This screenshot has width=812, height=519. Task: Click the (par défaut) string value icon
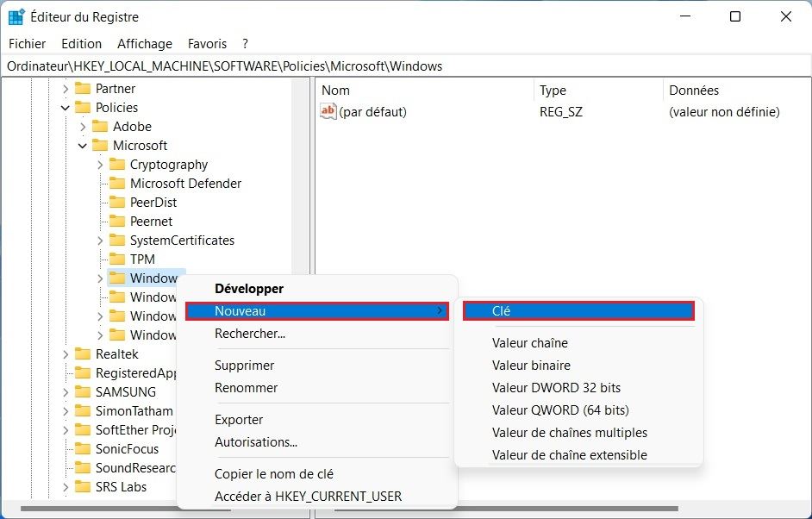pyautogui.click(x=328, y=111)
